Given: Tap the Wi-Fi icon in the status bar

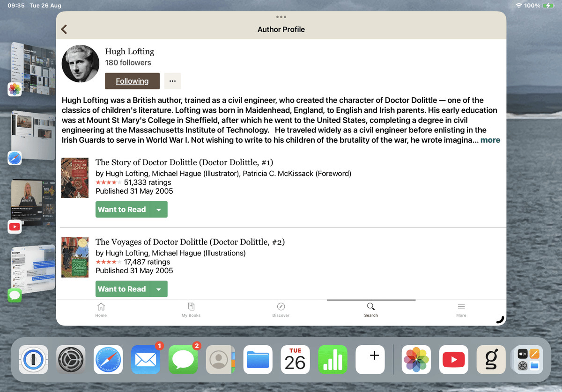Looking at the screenshot, I should (x=518, y=6).
